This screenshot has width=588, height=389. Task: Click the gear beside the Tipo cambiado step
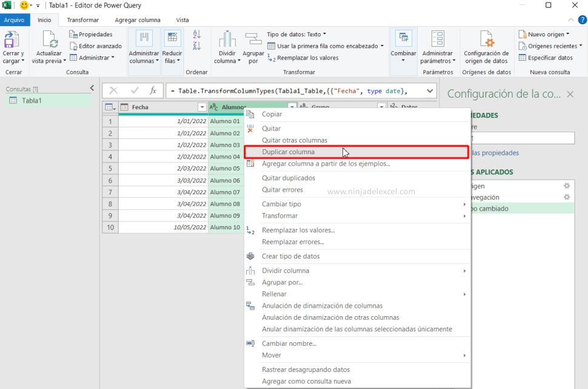pos(567,208)
